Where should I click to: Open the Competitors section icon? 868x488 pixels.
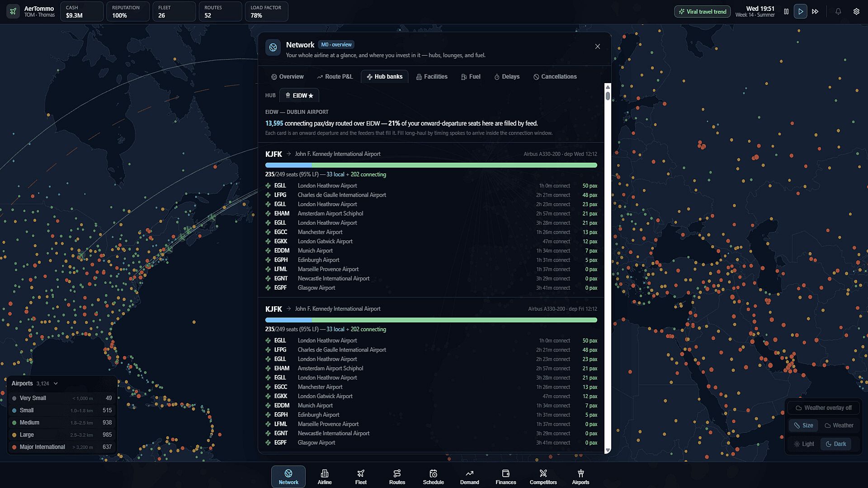(x=543, y=473)
